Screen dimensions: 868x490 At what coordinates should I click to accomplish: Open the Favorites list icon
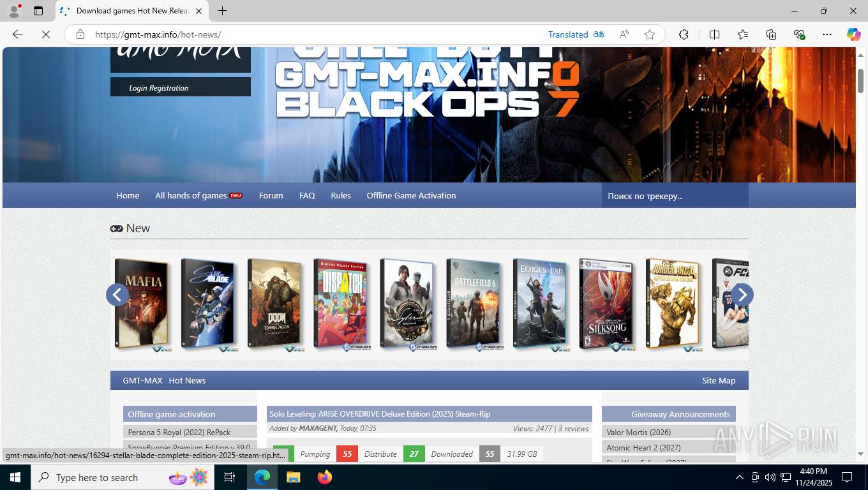click(x=743, y=34)
